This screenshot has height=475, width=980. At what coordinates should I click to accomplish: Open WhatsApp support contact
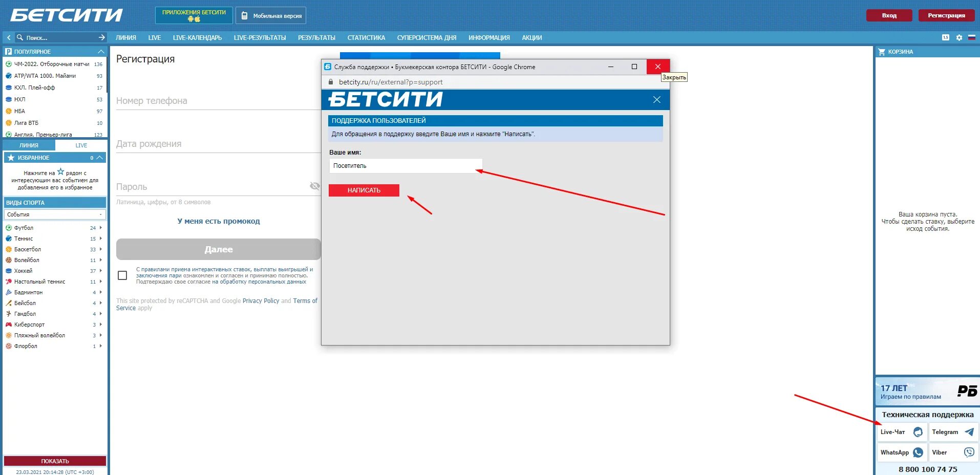click(902, 452)
